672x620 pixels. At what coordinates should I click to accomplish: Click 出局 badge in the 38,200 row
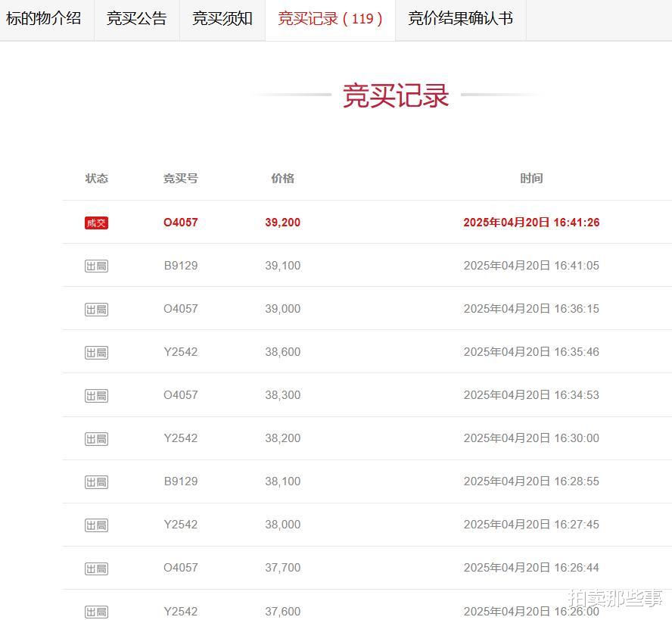pos(96,438)
